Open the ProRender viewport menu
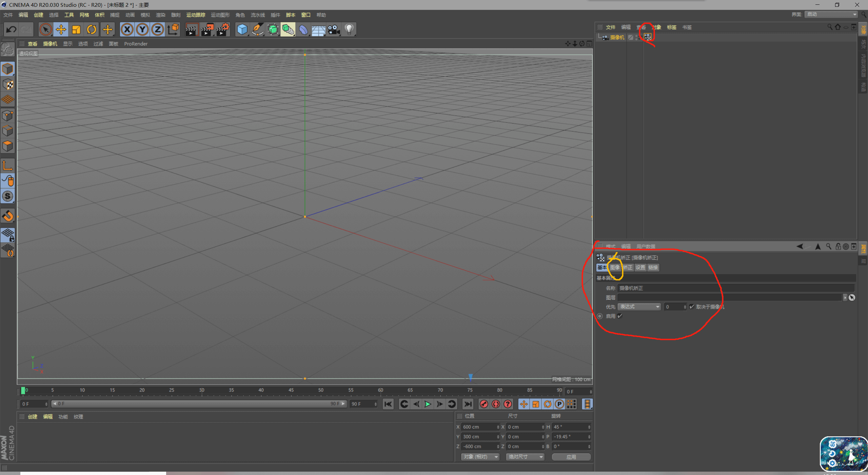 point(136,44)
